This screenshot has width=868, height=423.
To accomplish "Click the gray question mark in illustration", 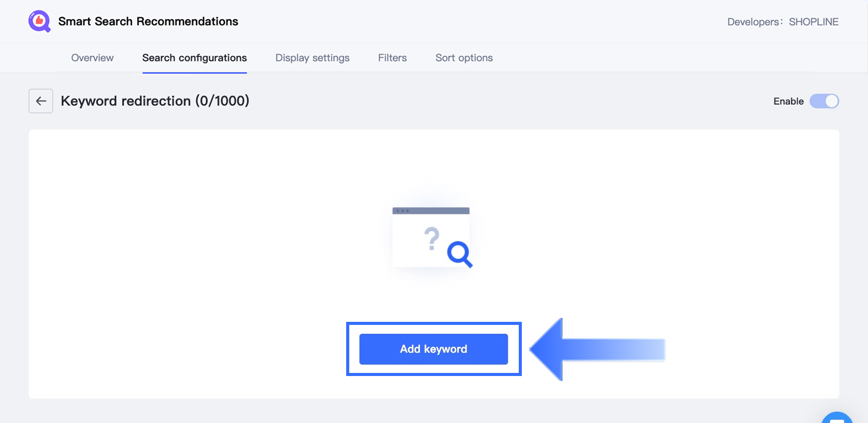I will pyautogui.click(x=432, y=239).
